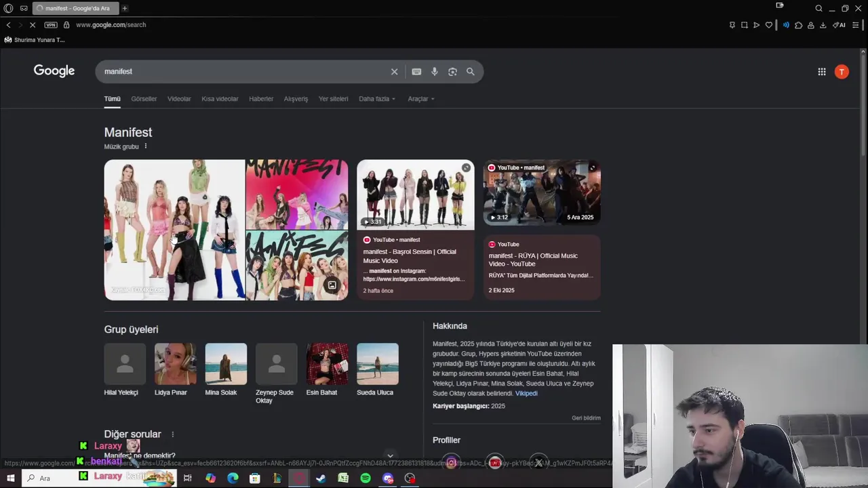
Task: Open Hilal Yelekçi member card
Action: point(125,370)
